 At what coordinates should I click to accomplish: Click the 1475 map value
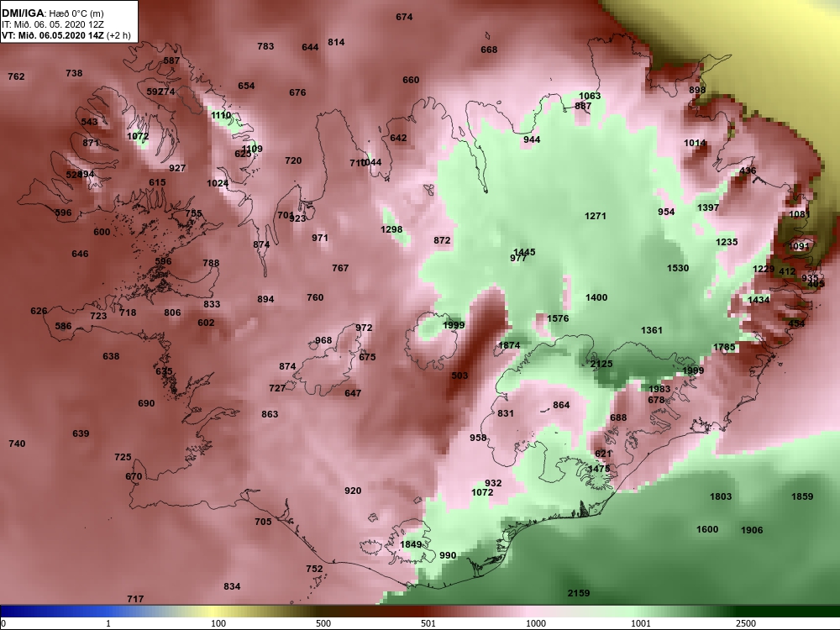(x=598, y=469)
